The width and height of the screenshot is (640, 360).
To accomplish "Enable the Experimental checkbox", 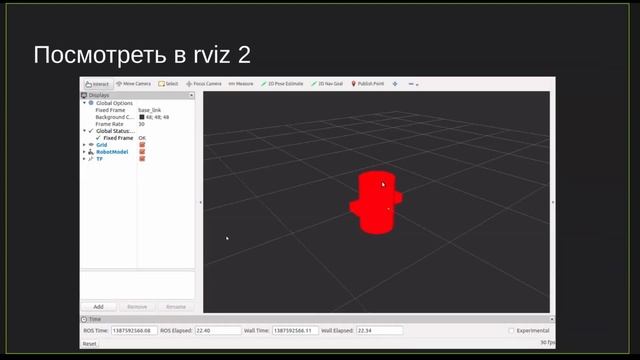I will pos(511,331).
